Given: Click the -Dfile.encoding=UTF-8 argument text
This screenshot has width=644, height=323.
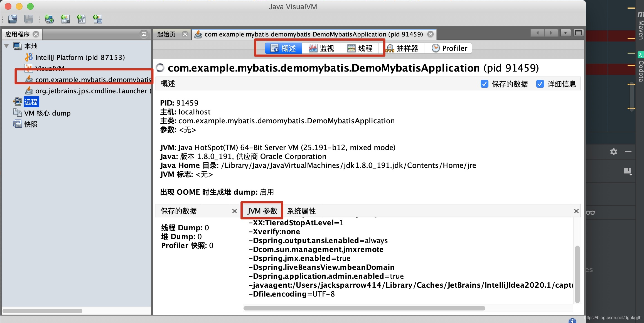Looking at the screenshot, I should click(292, 294).
